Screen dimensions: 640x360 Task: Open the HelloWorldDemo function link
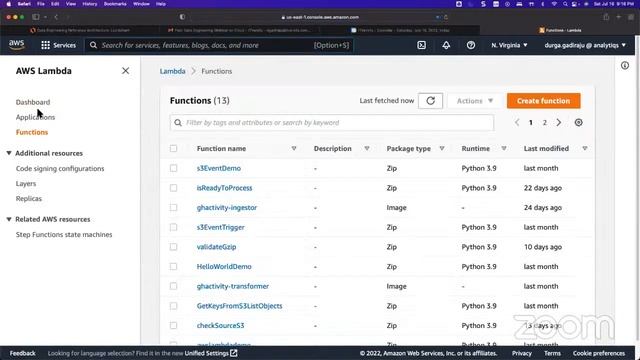tap(224, 267)
